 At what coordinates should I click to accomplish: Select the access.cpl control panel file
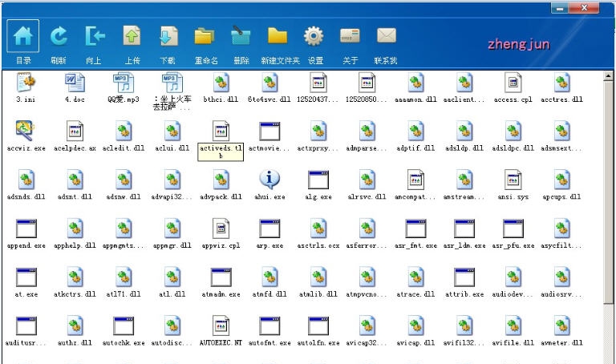pyautogui.click(x=513, y=83)
